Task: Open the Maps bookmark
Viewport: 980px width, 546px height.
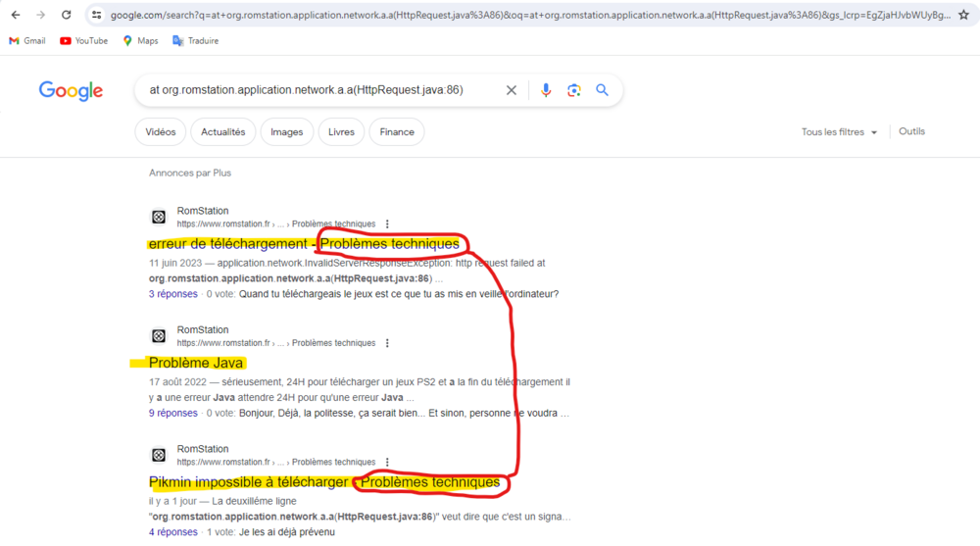Action: pos(140,40)
